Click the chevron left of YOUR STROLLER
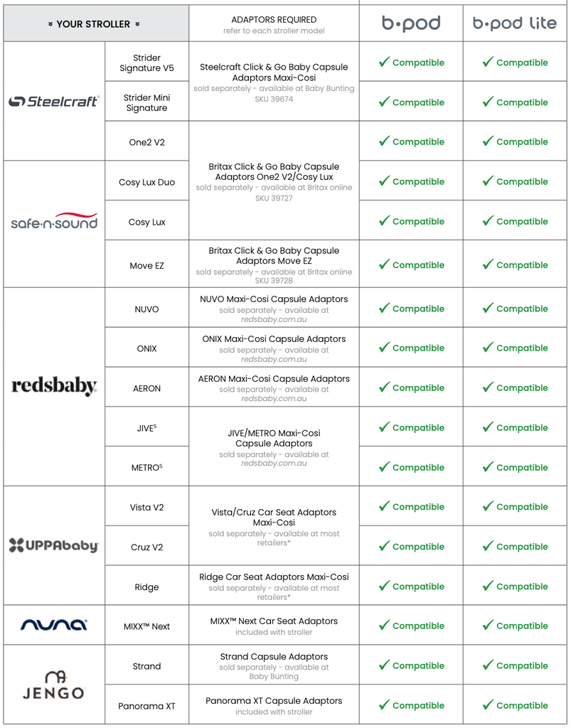This screenshot has height=728, width=571. click(50, 24)
